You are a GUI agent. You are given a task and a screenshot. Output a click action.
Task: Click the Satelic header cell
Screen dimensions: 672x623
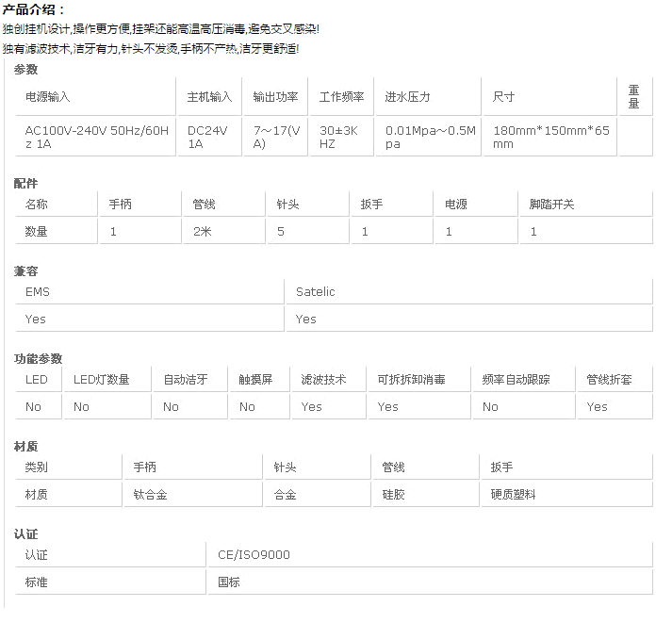click(469, 292)
